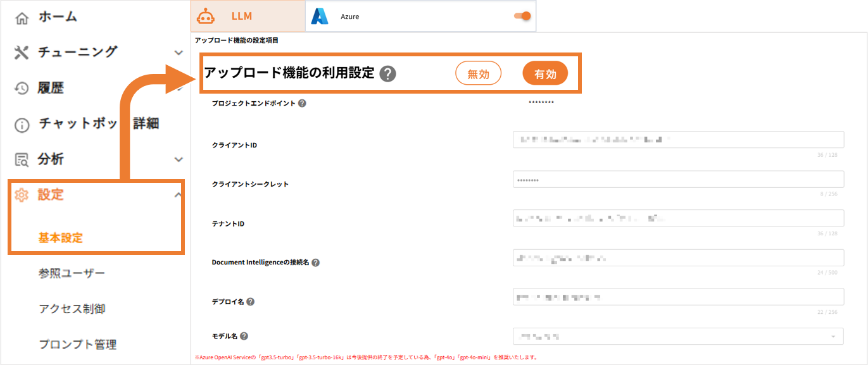
Task: Click help icon beside アップロード機能の利用設定
Action: coord(387,73)
